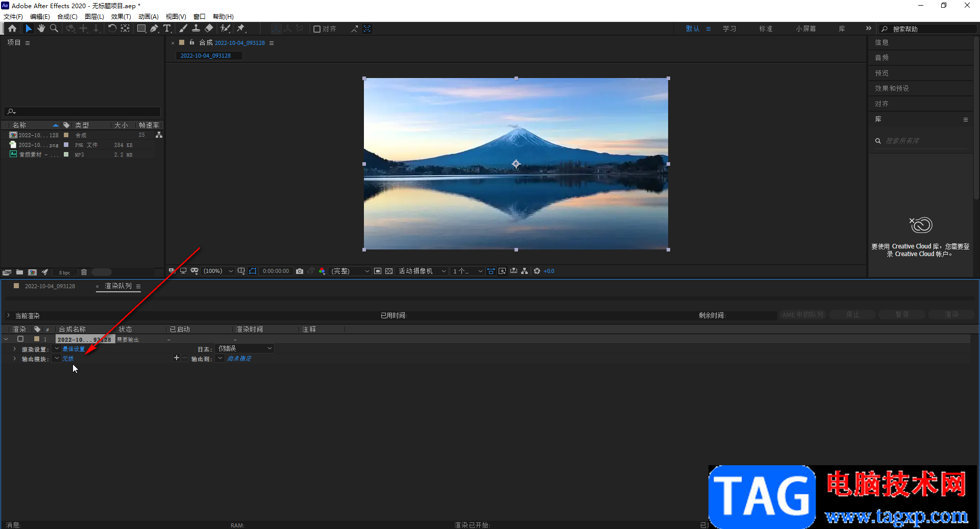This screenshot has height=529, width=980.
Task: Pick the Horizontal Type tool
Action: (167, 29)
